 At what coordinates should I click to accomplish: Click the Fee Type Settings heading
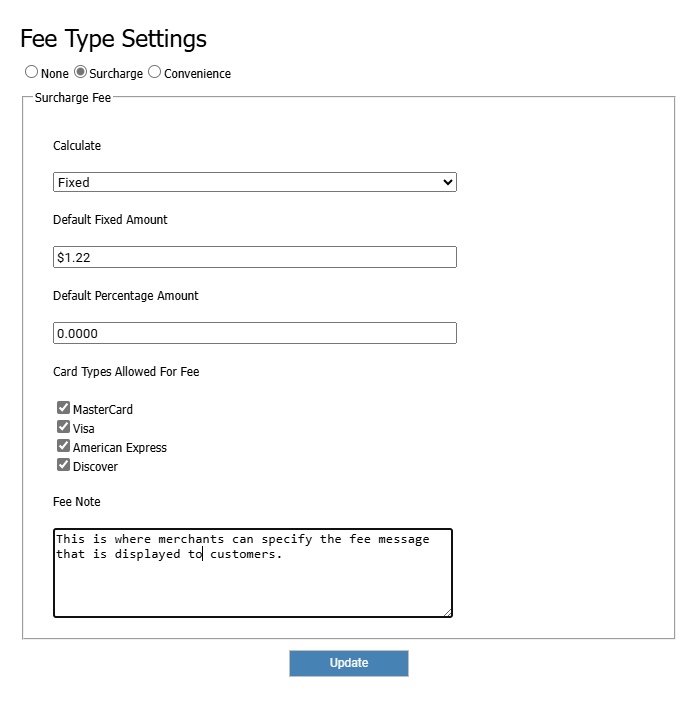point(113,39)
